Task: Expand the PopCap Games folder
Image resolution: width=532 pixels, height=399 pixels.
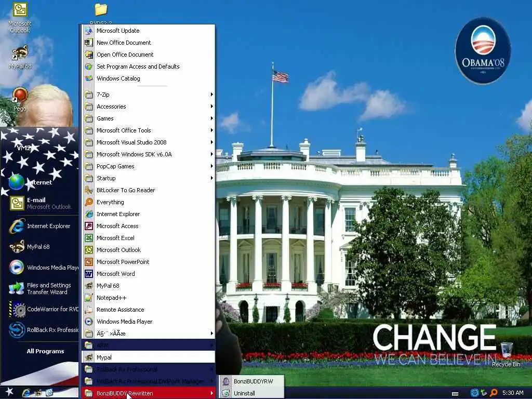Action: tap(148, 166)
